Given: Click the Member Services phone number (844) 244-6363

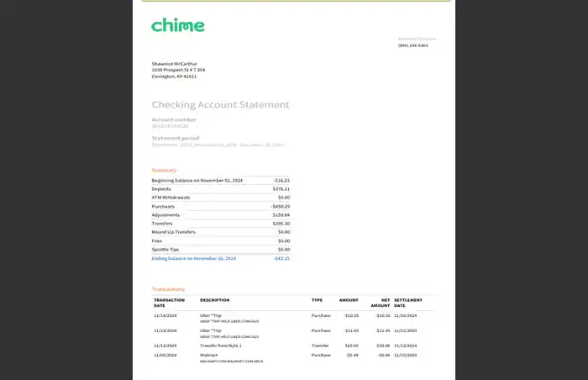Looking at the screenshot, I should pyautogui.click(x=413, y=45).
